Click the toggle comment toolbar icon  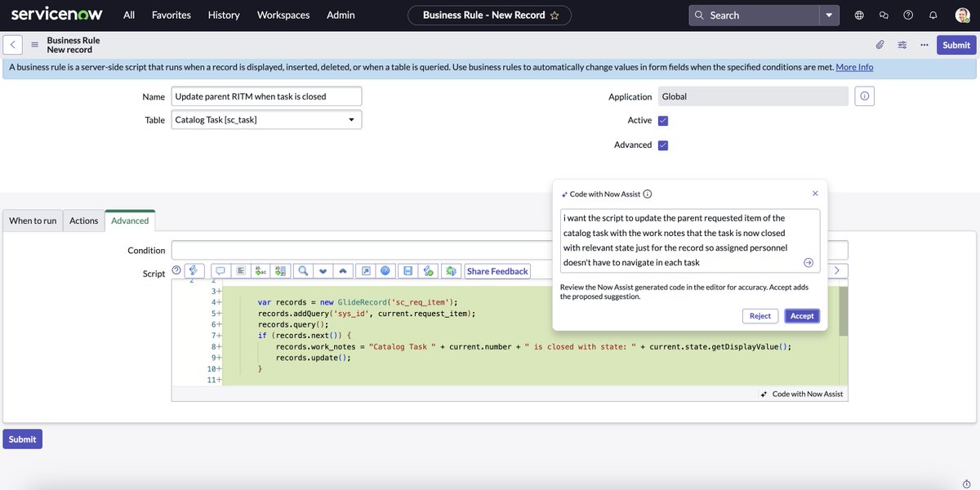[x=220, y=271]
